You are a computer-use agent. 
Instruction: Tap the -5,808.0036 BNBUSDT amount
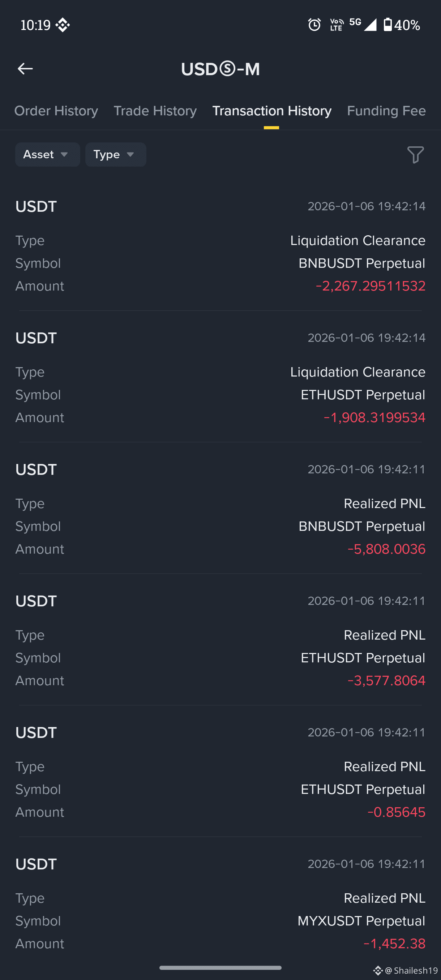[386, 549]
